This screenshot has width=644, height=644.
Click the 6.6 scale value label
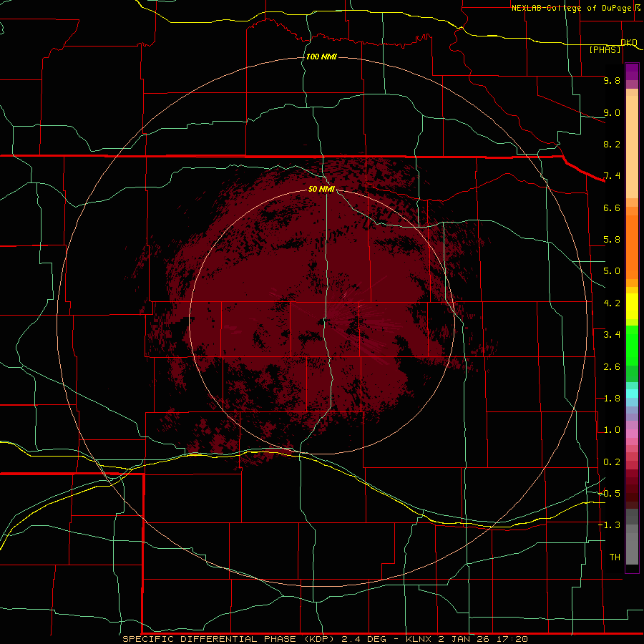pyautogui.click(x=612, y=208)
